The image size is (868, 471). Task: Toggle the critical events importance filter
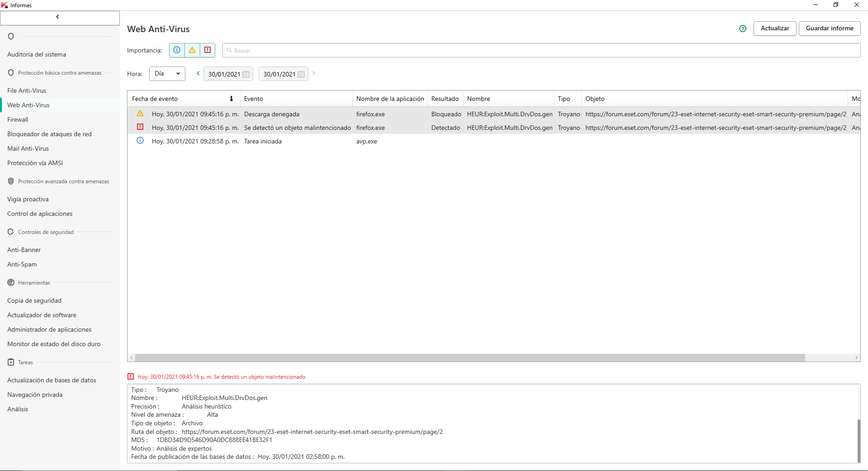(x=208, y=50)
